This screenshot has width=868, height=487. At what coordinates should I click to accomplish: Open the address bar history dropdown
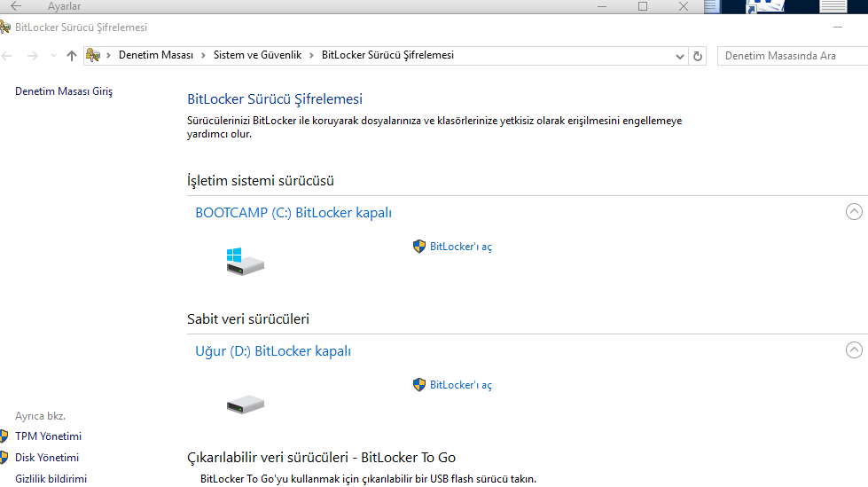coord(680,56)
